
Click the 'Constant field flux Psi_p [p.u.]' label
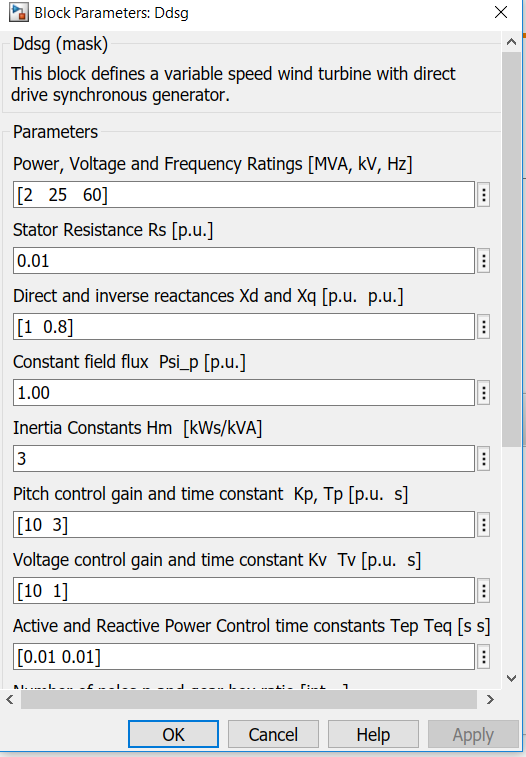coord(129,362)
